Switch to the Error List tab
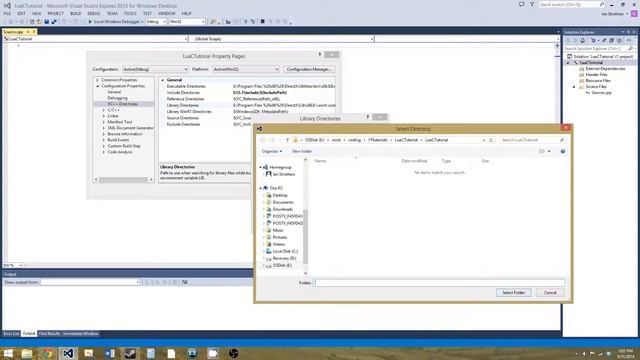This screenshot has height=360, width=640. point(11,334)
